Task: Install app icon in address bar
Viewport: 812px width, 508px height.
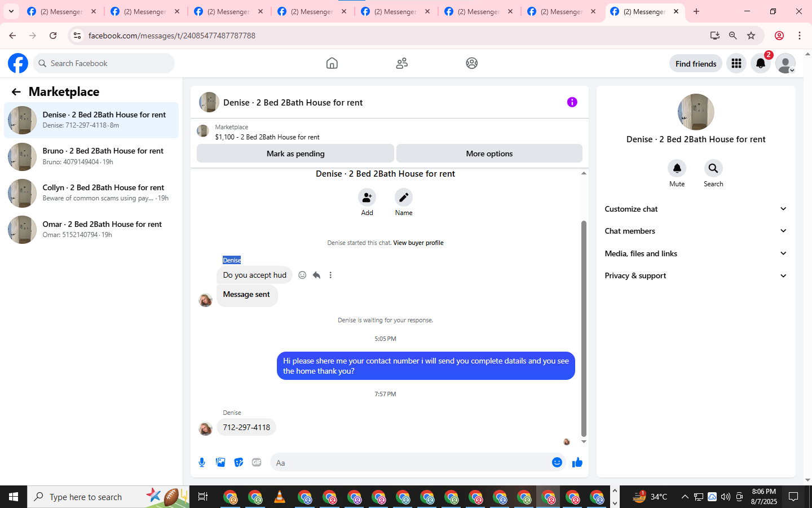Action: (715, 36)
